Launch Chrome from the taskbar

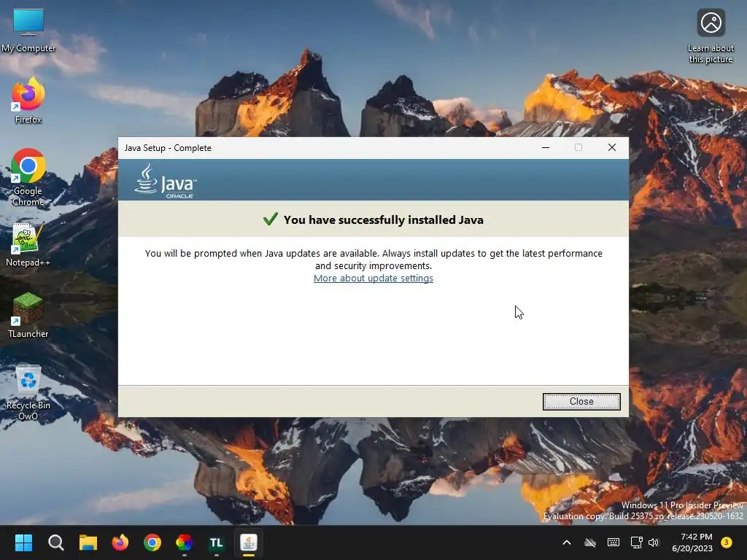(x=152, y=542)
